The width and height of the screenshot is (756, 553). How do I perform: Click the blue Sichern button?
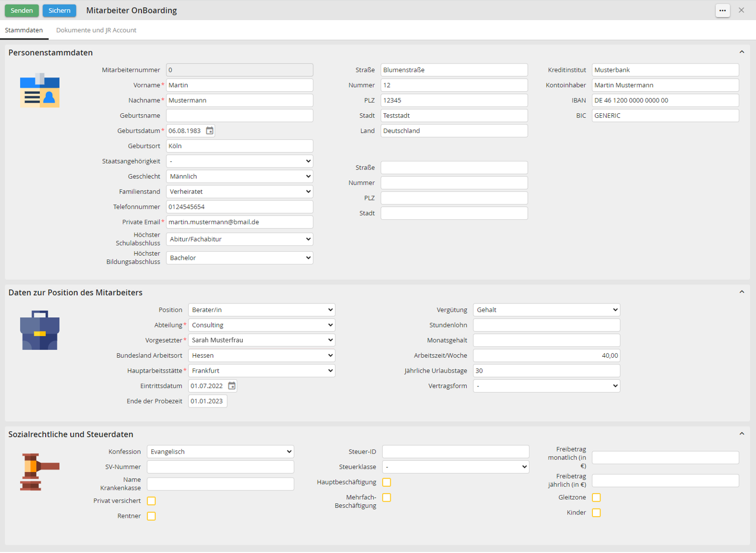[59, 10]
